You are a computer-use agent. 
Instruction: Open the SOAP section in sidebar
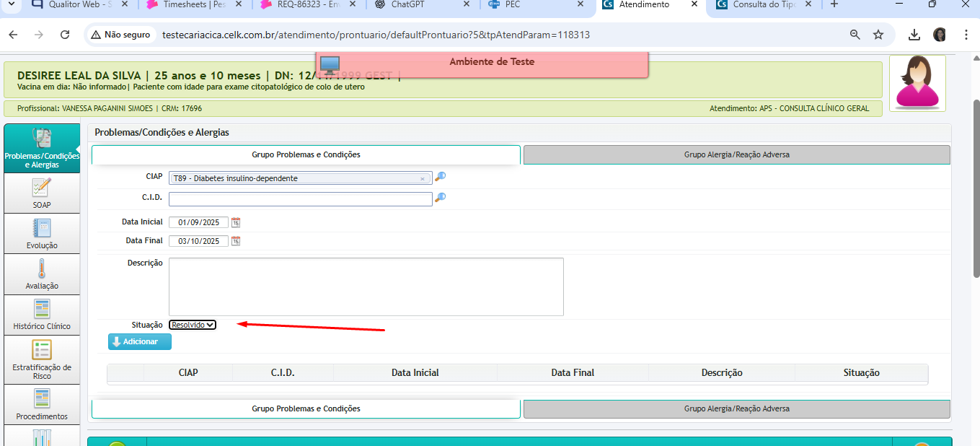coord(42,193)
